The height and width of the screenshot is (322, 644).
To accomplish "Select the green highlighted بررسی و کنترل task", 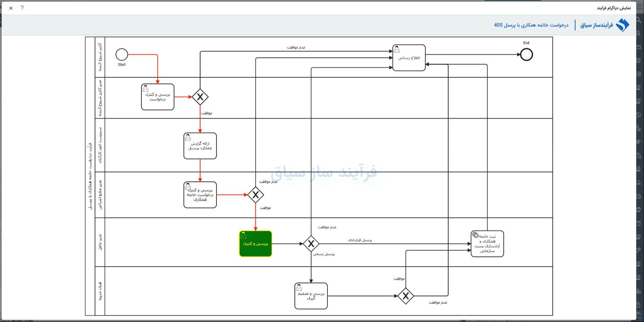I will pos(255,244).
